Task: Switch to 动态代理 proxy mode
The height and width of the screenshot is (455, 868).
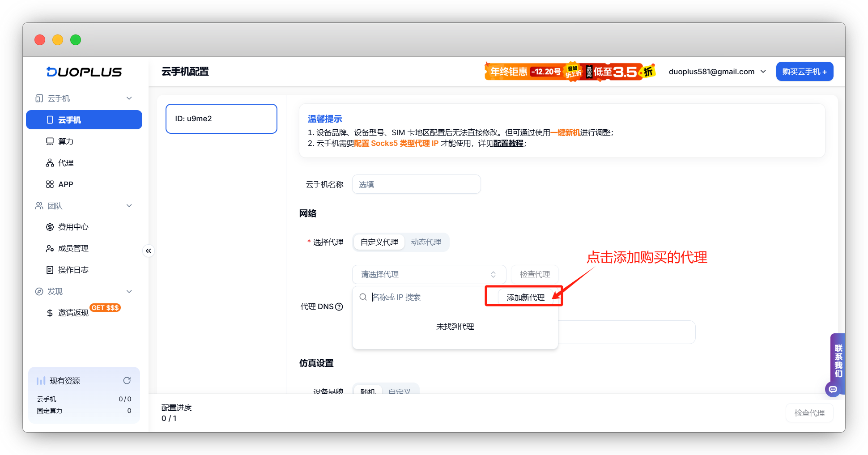Action: (x=426, y=242)
